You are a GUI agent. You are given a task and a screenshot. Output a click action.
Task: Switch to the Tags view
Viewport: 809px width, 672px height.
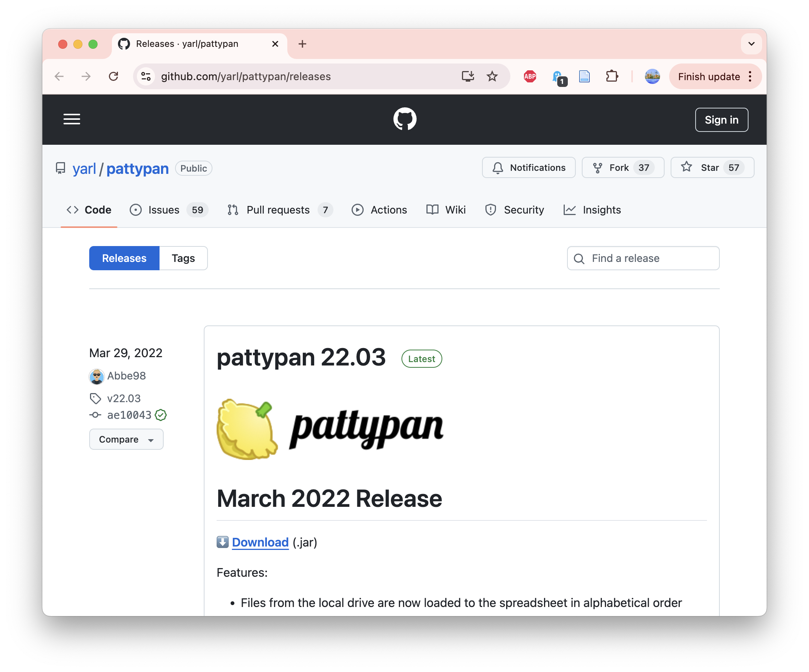(x=183, y=258)
